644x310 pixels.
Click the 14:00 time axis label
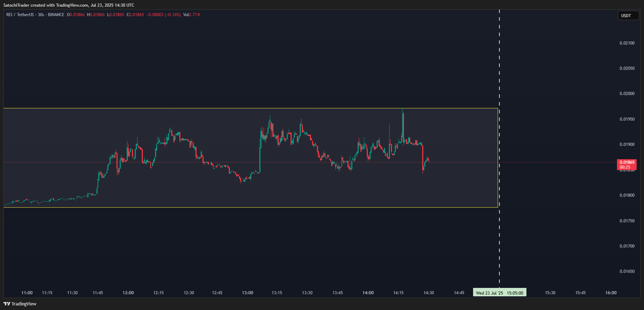(368, 293)
